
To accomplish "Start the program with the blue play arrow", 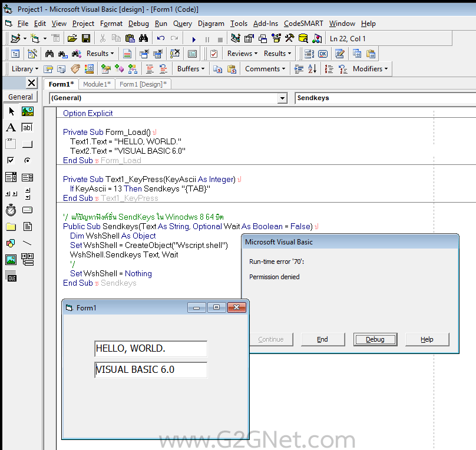I will click(194, 39).
